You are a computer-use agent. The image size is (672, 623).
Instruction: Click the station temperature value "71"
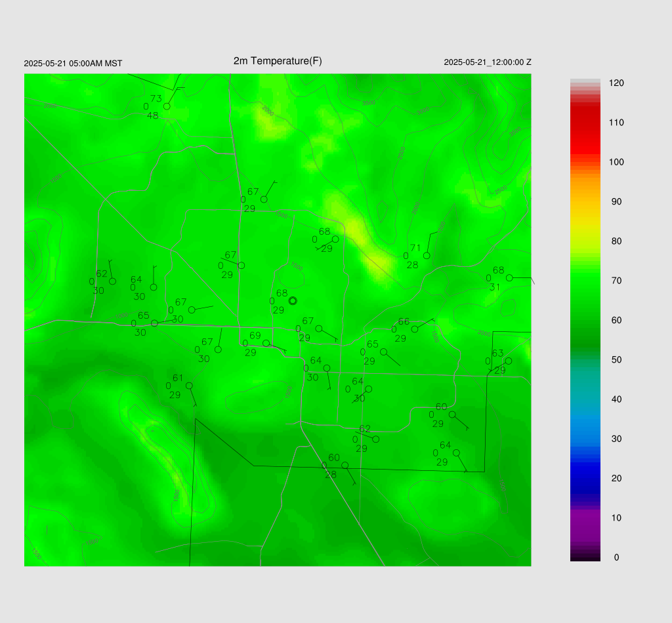(415, 248)
